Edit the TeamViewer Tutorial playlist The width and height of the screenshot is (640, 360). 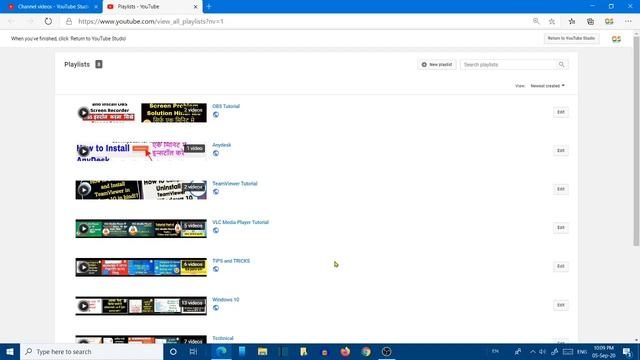click(x=561, y=189)
